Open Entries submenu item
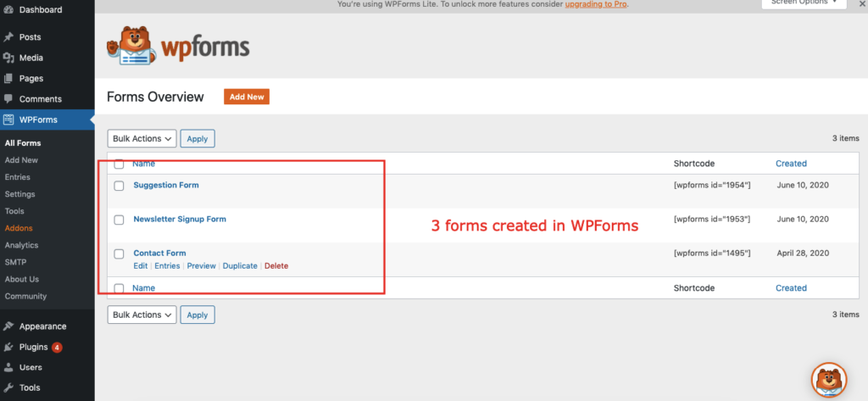Image resolution: width=868 pixels, height=401 pixels. [17, 177]
